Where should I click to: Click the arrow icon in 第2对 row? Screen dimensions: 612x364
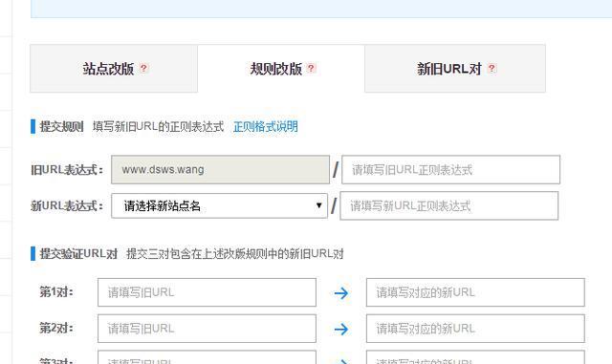pos(341,330)
